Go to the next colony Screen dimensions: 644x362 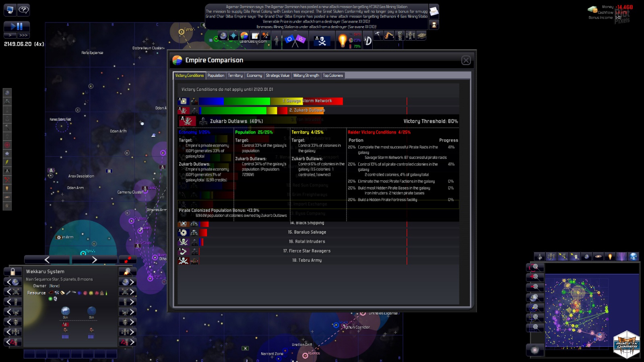pyautogui.click(x=128, y=282)
